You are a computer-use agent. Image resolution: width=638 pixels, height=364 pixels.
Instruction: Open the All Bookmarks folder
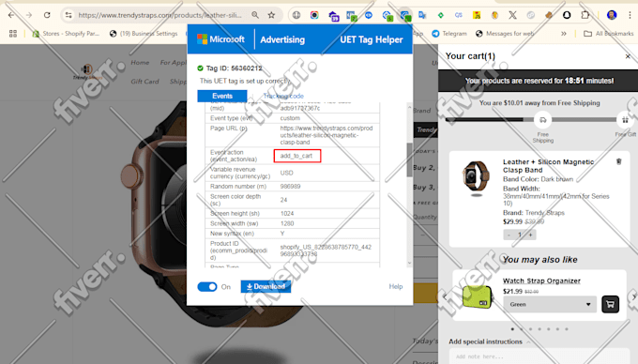pos(608,34)
